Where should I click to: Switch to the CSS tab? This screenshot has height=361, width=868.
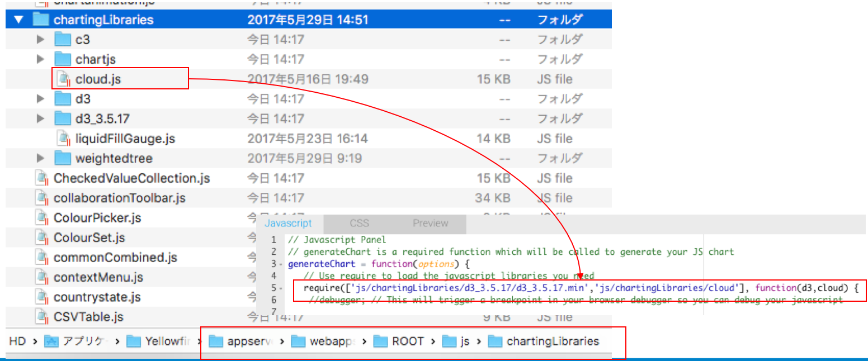[359, 222]
